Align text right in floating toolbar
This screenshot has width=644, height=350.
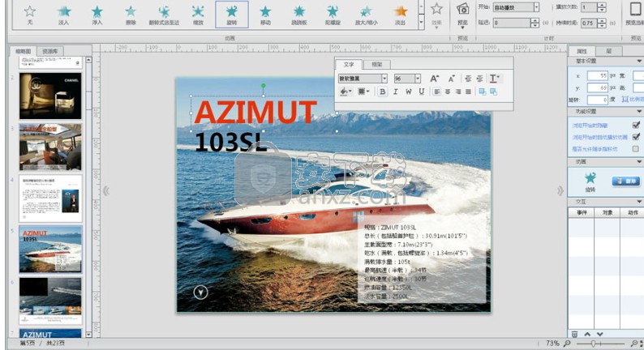(x=458, y=92)
